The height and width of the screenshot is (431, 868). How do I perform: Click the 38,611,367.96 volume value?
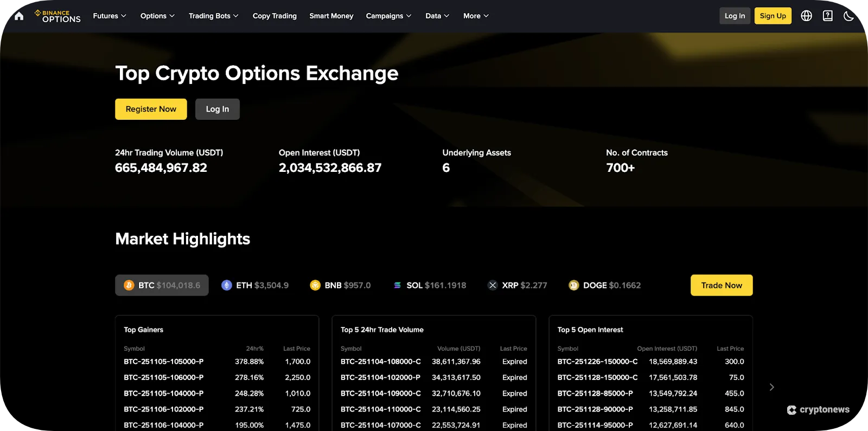point(456,362)
